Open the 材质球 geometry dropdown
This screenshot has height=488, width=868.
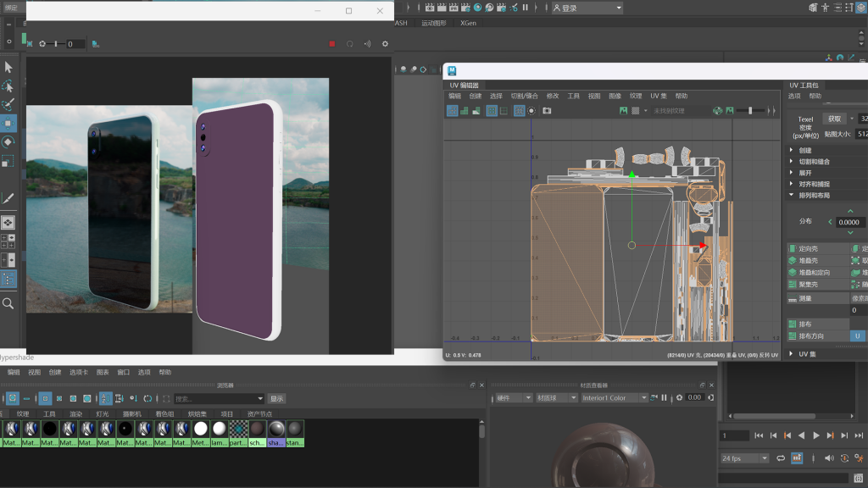click(556, 398)
